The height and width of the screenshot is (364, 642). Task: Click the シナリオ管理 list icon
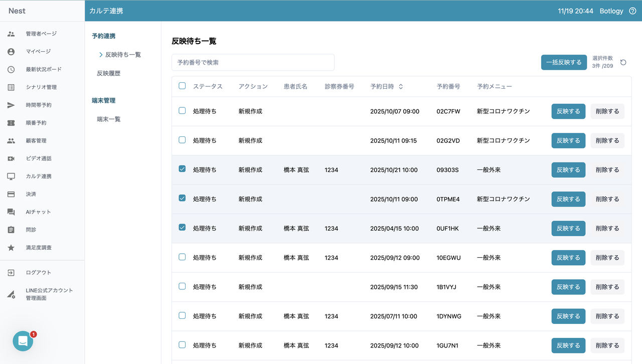[11, 87]
